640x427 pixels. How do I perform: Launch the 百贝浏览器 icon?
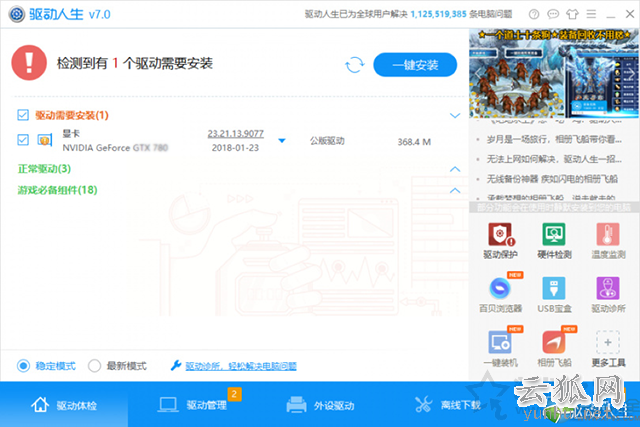(500, 288)
